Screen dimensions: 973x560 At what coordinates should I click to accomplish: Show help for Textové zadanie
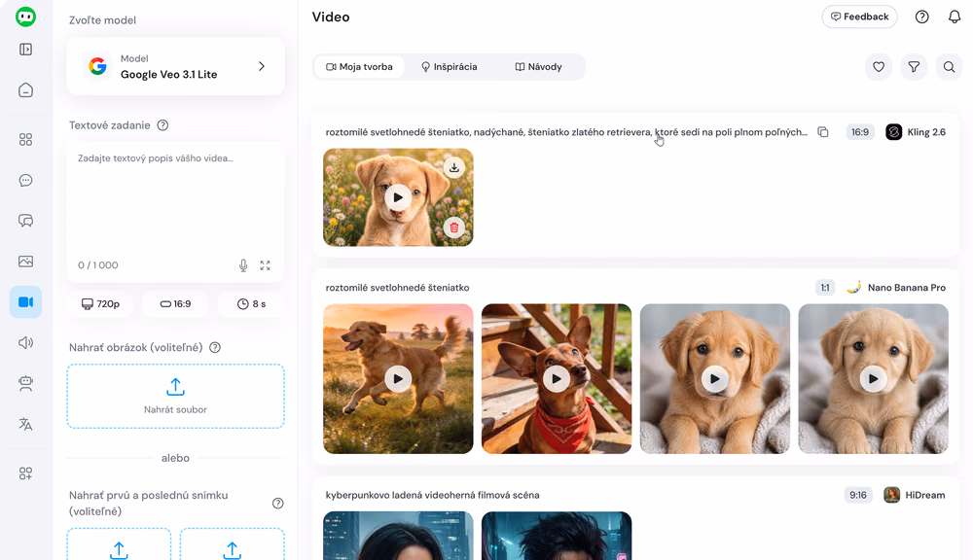(x=162, y=125)
